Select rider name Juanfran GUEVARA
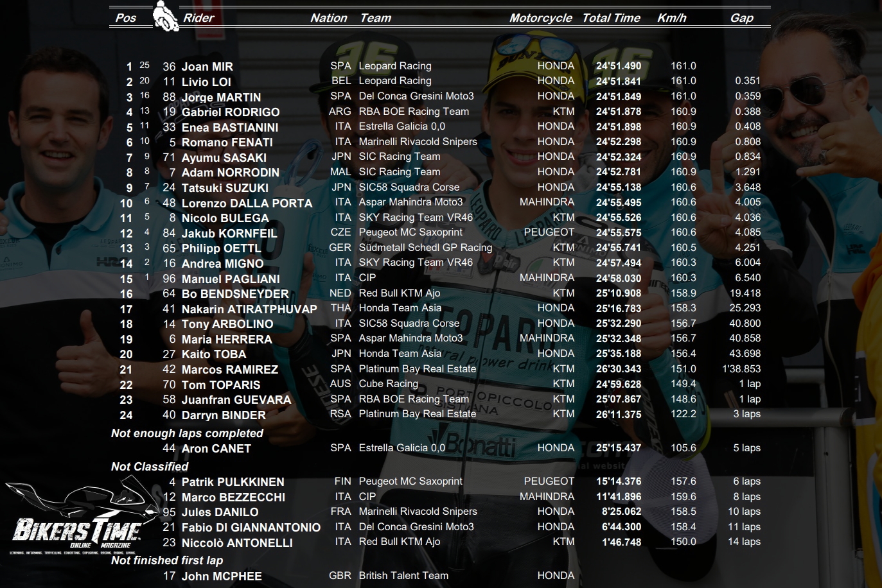 tap(236, 400)
